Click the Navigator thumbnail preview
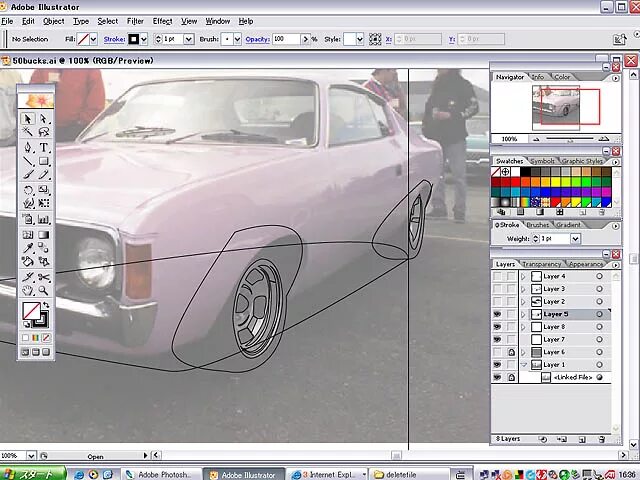The height and width of the screenshot is (480, 640). click(556, 108)
